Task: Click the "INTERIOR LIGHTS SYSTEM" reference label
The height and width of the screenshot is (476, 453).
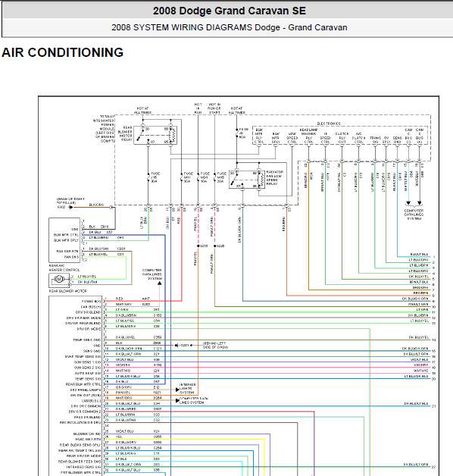Action: (x=187, y=389)
